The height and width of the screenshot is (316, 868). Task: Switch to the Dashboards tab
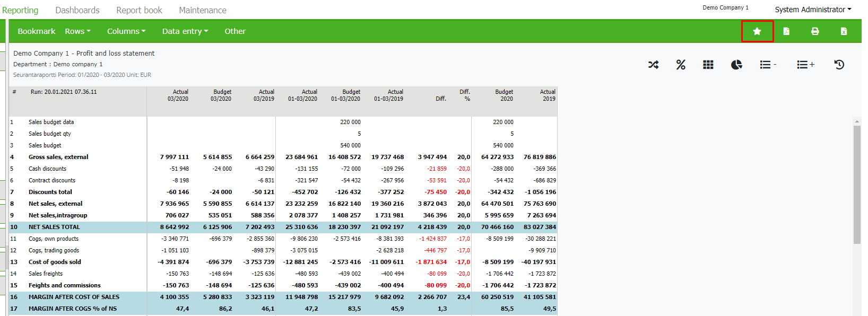77,10
